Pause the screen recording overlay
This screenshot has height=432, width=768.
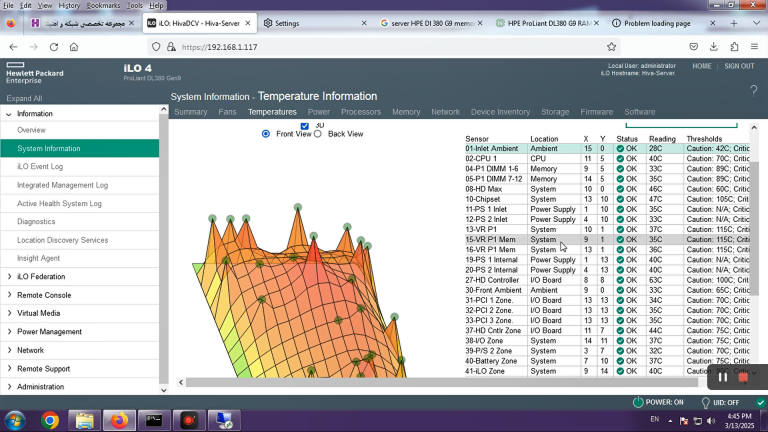coord(722,377)
